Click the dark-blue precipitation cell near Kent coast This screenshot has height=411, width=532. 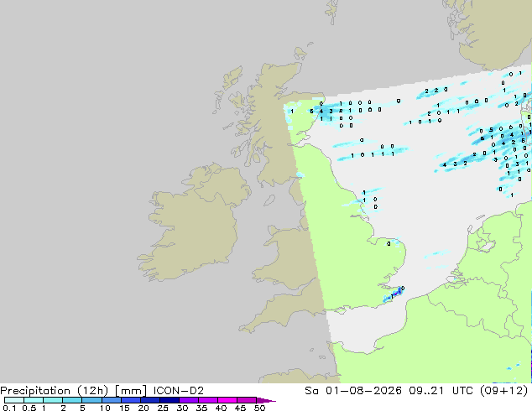click(x=399, y=292)
